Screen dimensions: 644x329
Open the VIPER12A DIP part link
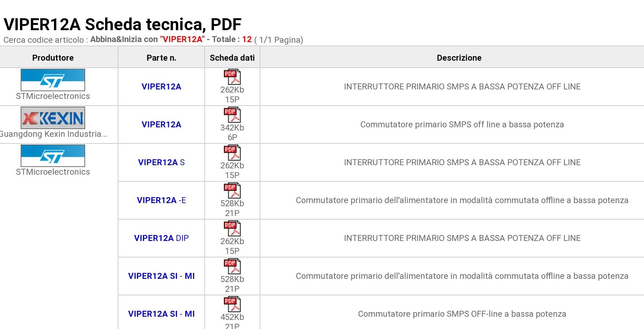[161, 238]
